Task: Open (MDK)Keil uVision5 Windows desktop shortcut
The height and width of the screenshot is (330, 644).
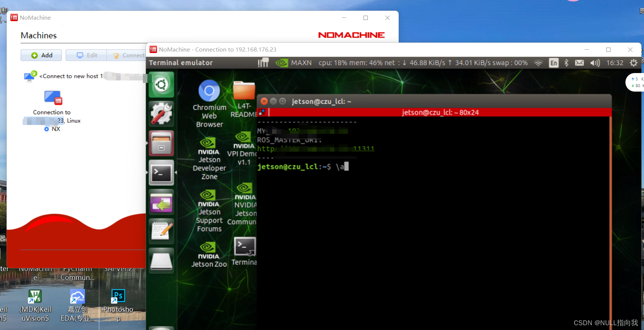Action: tap(35, 306)
